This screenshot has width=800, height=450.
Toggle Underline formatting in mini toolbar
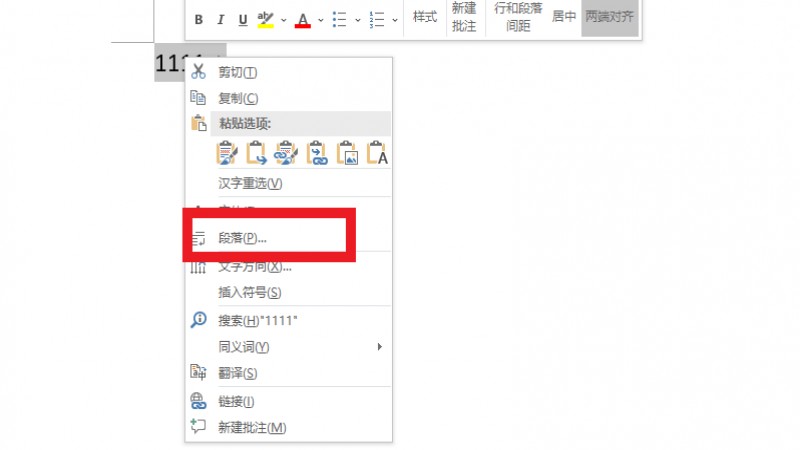coord(243,19)
